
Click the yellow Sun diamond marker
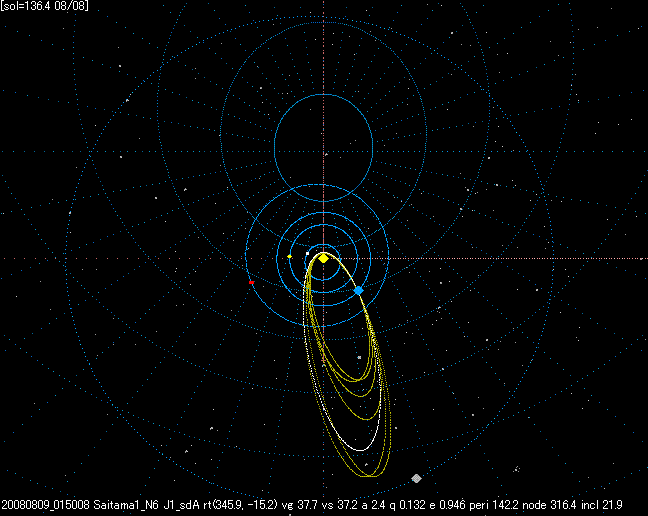click(324, 259)
